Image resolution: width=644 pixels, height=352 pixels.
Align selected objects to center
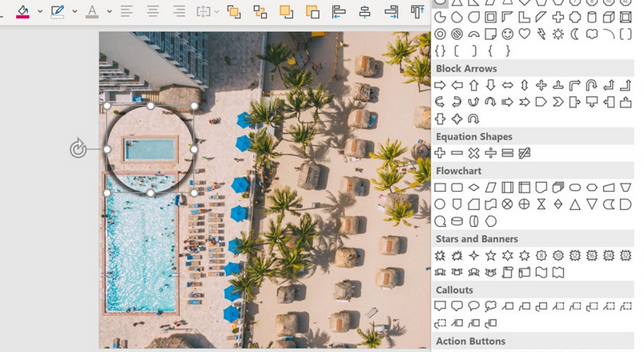364,12
